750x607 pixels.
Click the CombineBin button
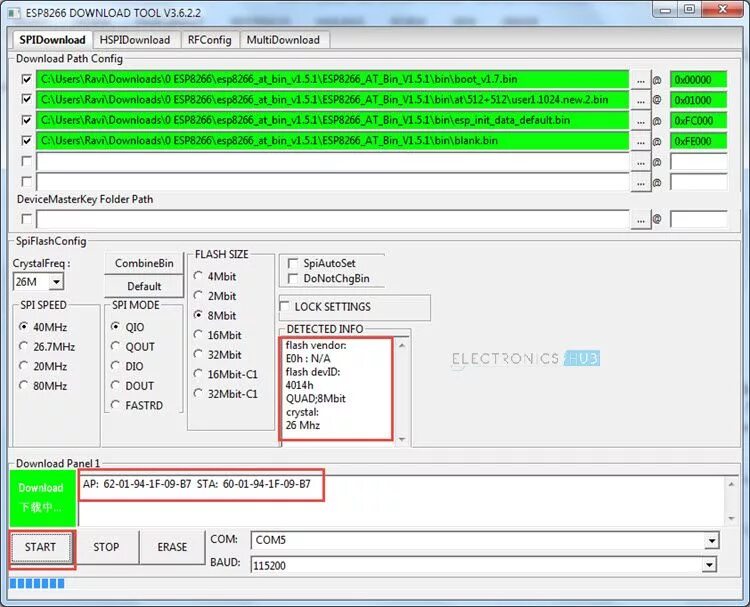coord(144,264)
